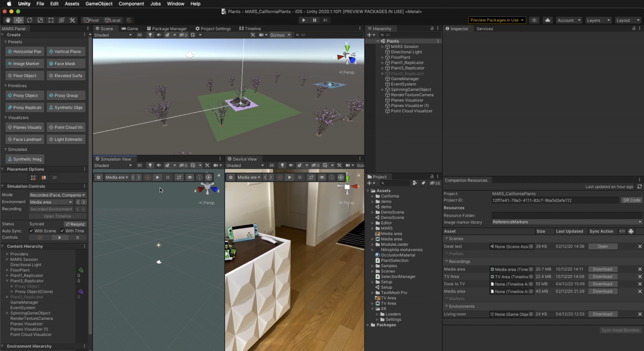
Task: Toggle With Scene auto sync checkbox
Action: coord(31,231)
